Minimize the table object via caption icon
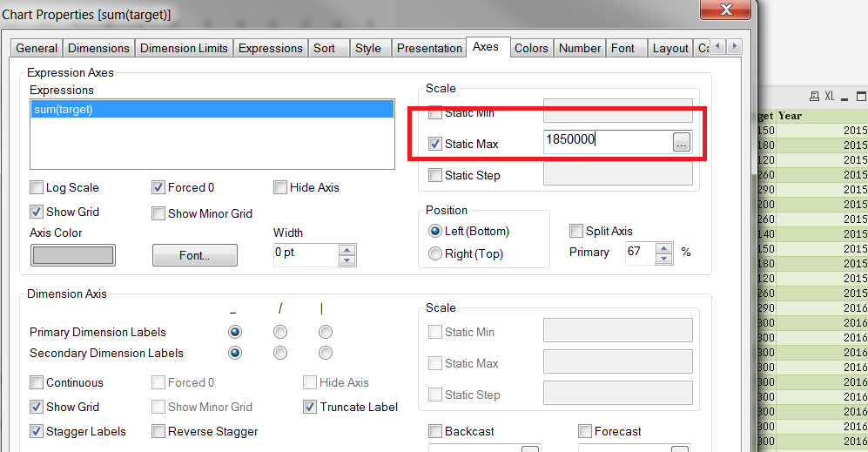Viewport: 868px width, 452px height. (x=846, y=97)
